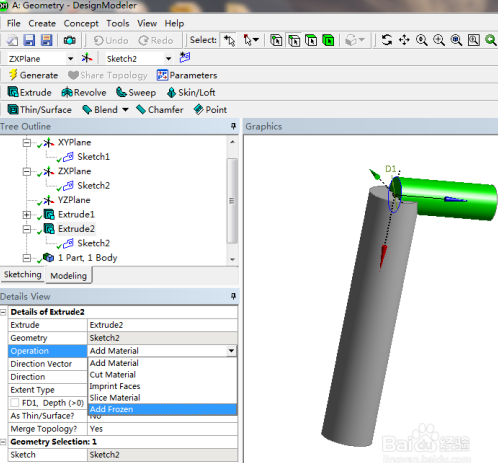Viewport: 498px width, 463px height.
Task: Click the Generate button
Action: (x=33, y=75)
